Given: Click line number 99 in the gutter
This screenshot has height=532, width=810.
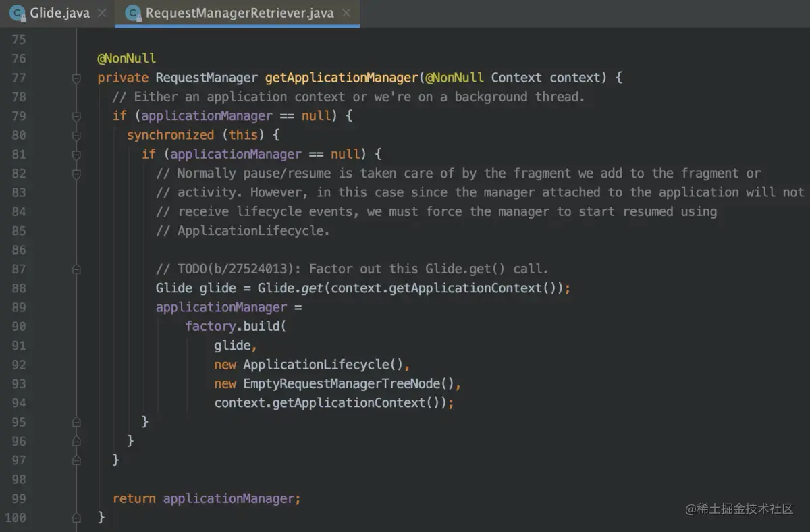Looking at the screenshot, I should [19, 499].
